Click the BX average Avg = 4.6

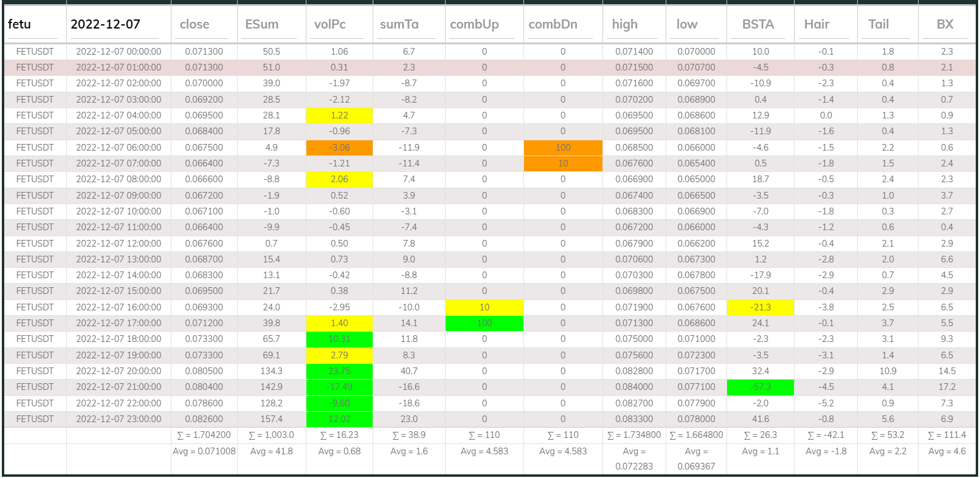pos(947,451)
